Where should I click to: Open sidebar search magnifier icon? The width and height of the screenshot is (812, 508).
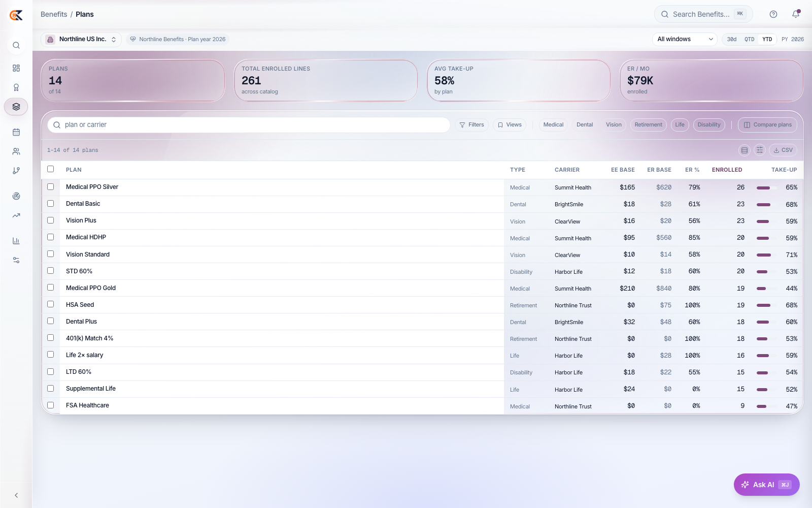16,45
